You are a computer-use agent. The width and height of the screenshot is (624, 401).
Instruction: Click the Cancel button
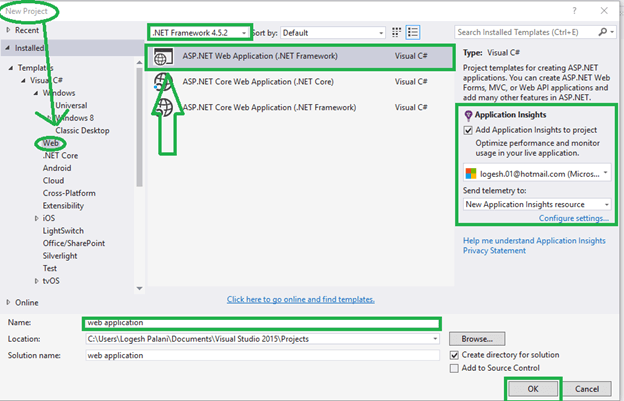(x=587, y=389)
